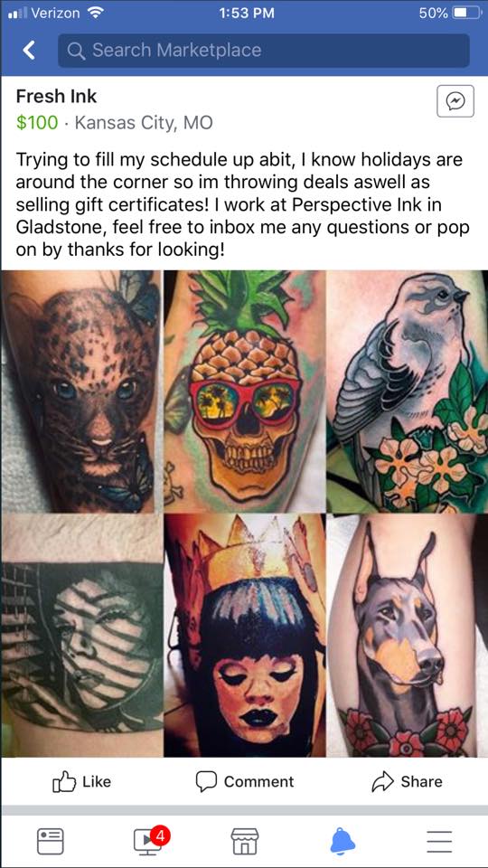488x868 pixels.
Task: Tap the Kansas City, MO location
Action: tap(144, 122)
